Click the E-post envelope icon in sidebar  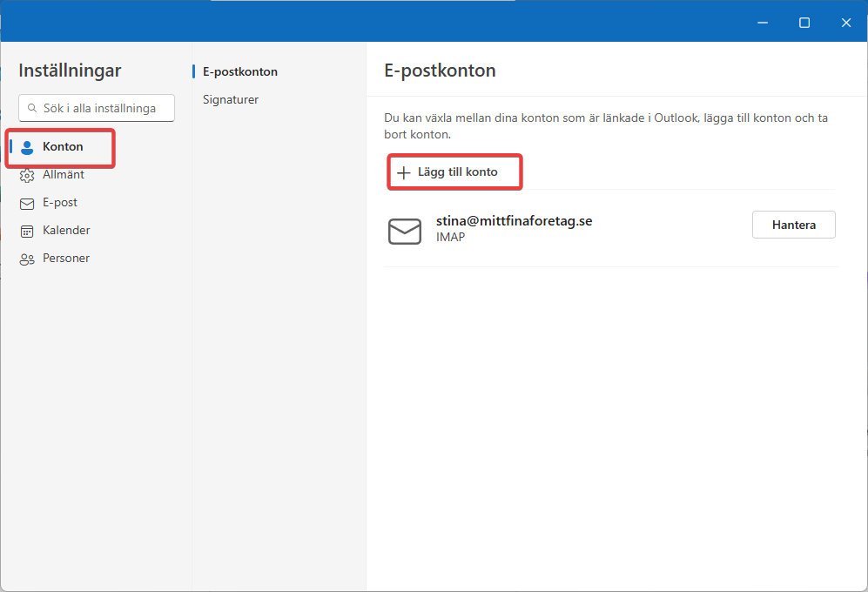[27, 204]
